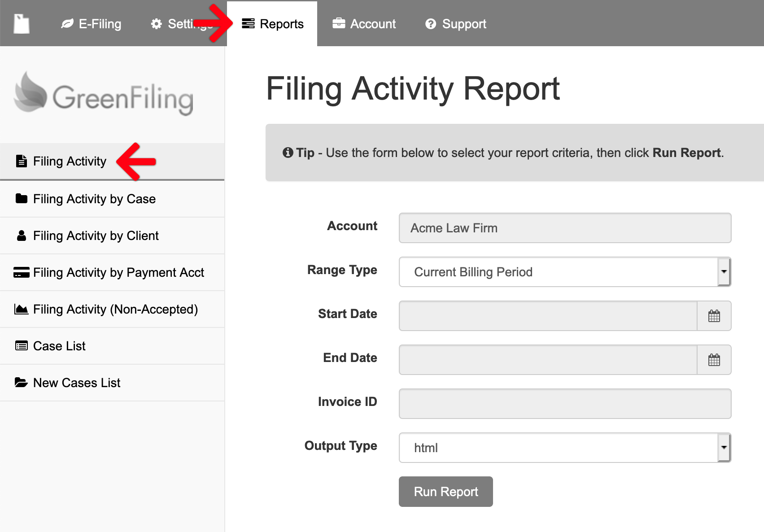Open the Case List report

click(59, 345)
